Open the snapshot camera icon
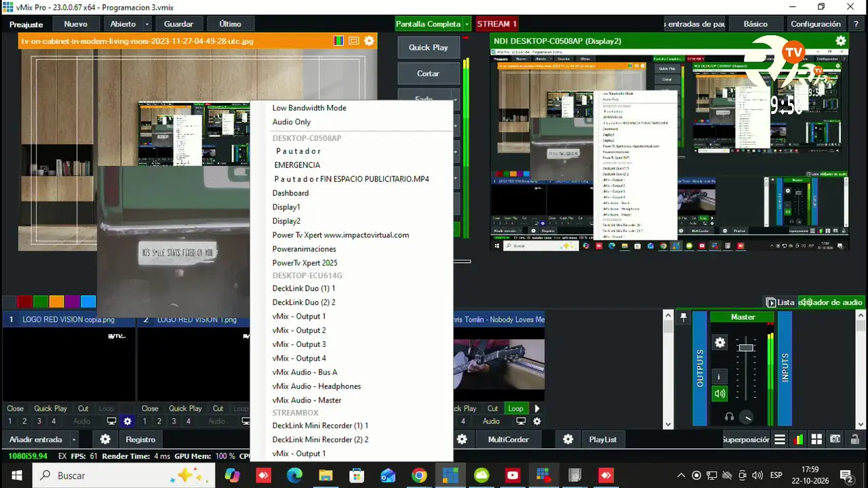Viewport: 868px width, 488px height. click(835, 439)
